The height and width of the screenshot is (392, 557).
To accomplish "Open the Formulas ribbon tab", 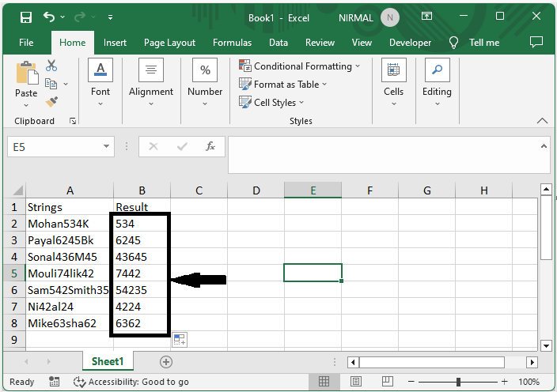I will point(232,43).
